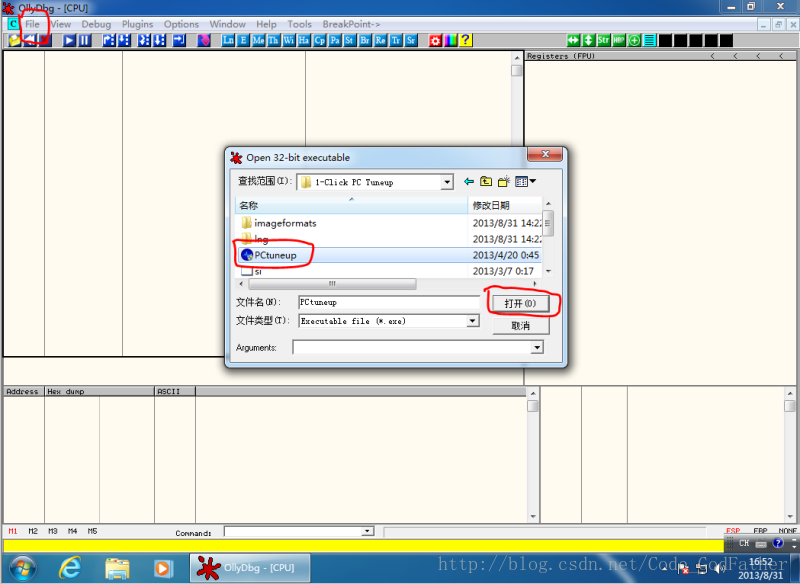Expand the look-in folder dropdown
The width and height of the screenshot is (800, 584).
pyautogui.click(x=447, y=182)
